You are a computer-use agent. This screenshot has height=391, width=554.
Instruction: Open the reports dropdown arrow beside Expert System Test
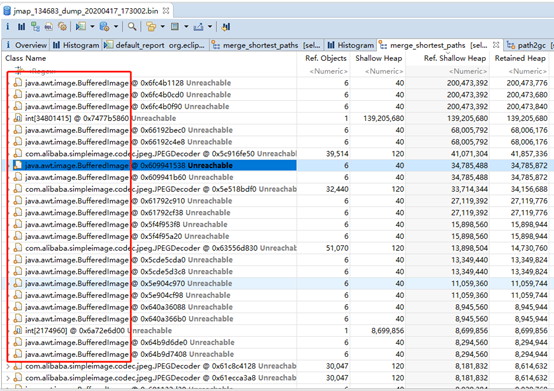coord(92,26)
